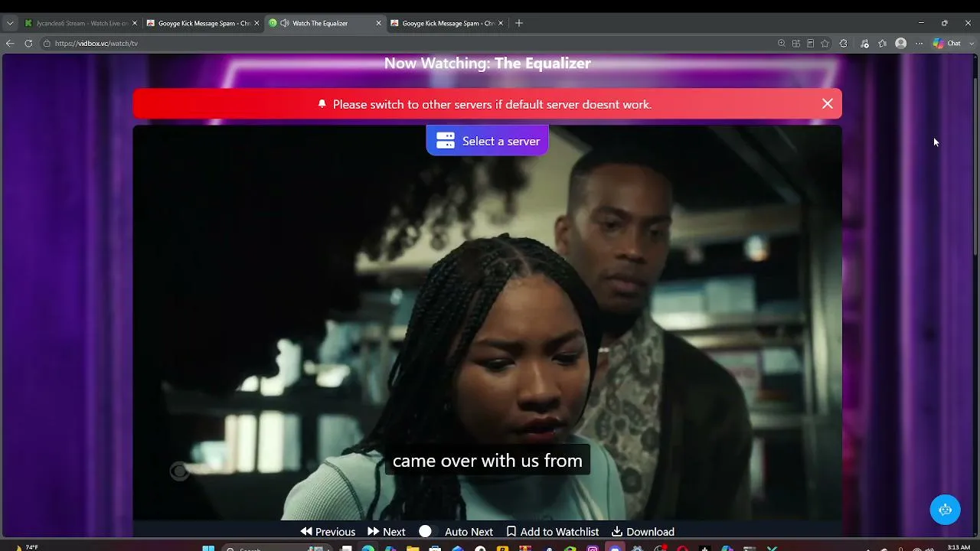Open the browser tab search dropdown
Image resolution: width=980 pixels, height=551 pixels.
point(10,23)
